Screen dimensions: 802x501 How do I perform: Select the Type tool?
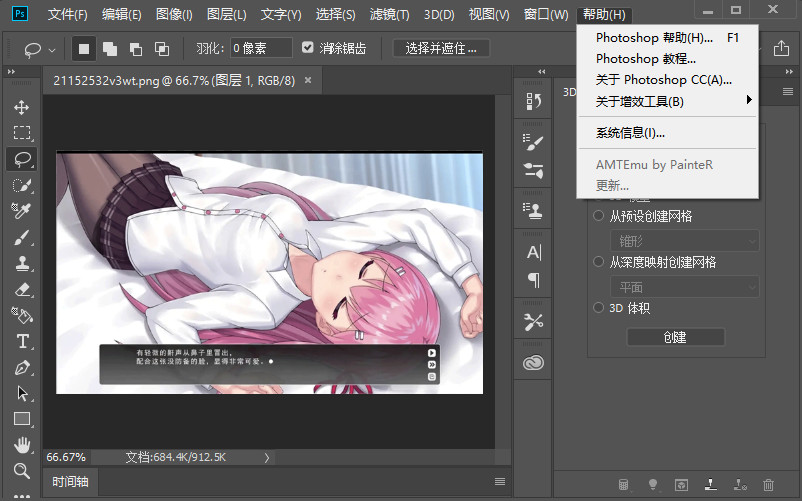[x=21, y=341]
